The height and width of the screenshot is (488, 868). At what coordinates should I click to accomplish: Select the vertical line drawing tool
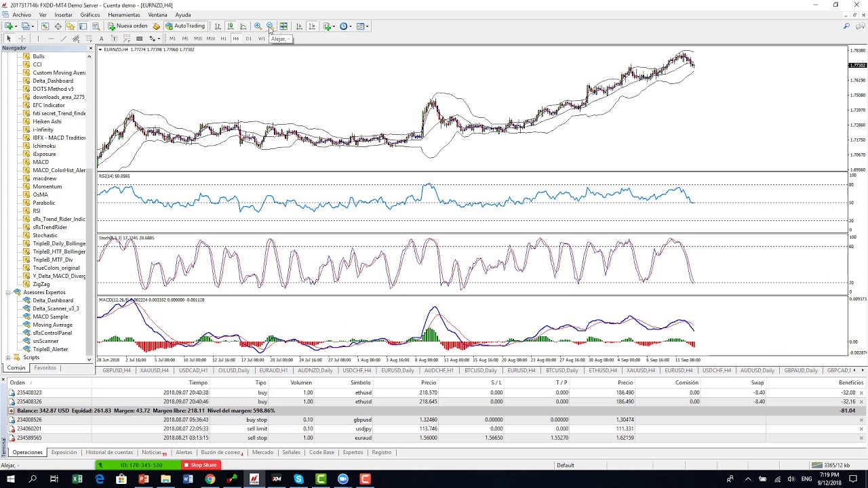pyautogui.click(x=38, y=39)
